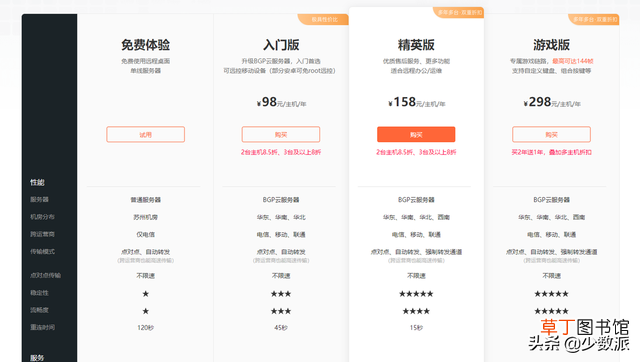The height and width of the screenshot is (362, 640).
Task: Click the ¥298 price of 游戏版
Action: click(x=552, y=102)
